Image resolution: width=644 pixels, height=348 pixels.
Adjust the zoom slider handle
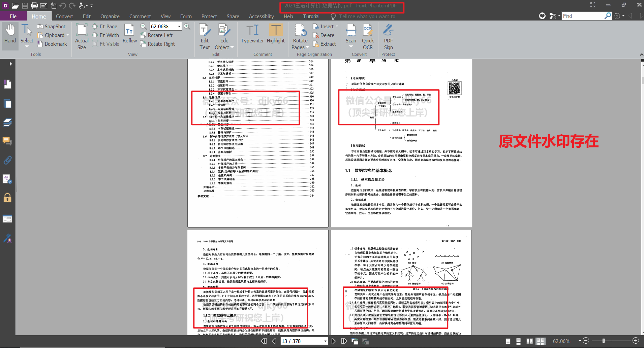pos(603,341)
